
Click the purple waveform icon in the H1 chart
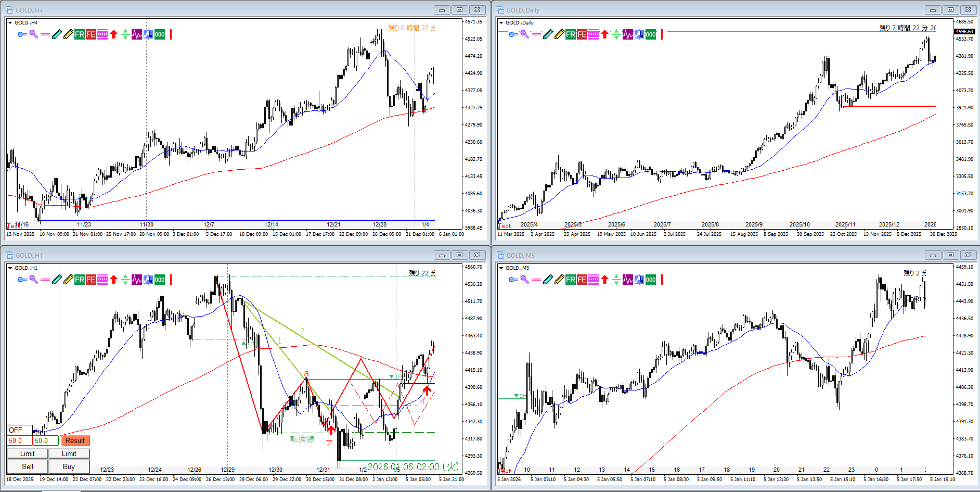[x=136, y=280]
